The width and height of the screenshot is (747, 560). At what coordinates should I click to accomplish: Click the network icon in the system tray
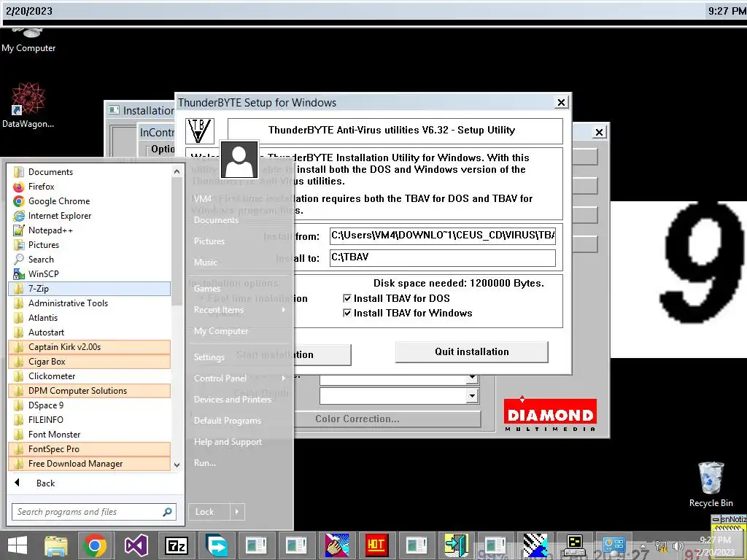pos(661,546)
